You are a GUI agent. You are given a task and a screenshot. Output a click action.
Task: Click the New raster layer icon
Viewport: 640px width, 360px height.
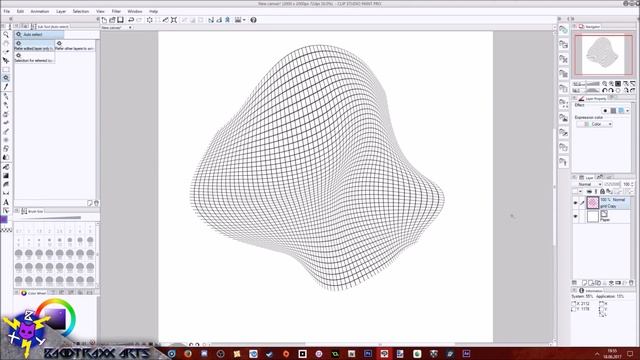tap(584, 282)
